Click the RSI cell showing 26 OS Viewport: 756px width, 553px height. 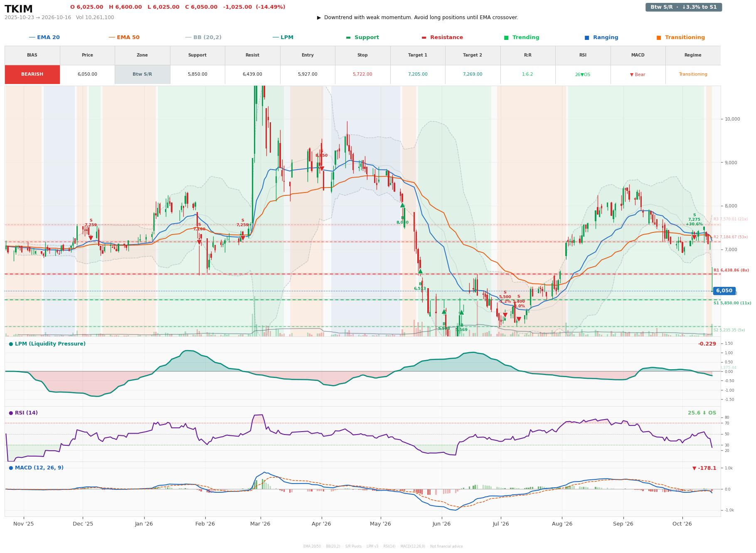[583, 74]
